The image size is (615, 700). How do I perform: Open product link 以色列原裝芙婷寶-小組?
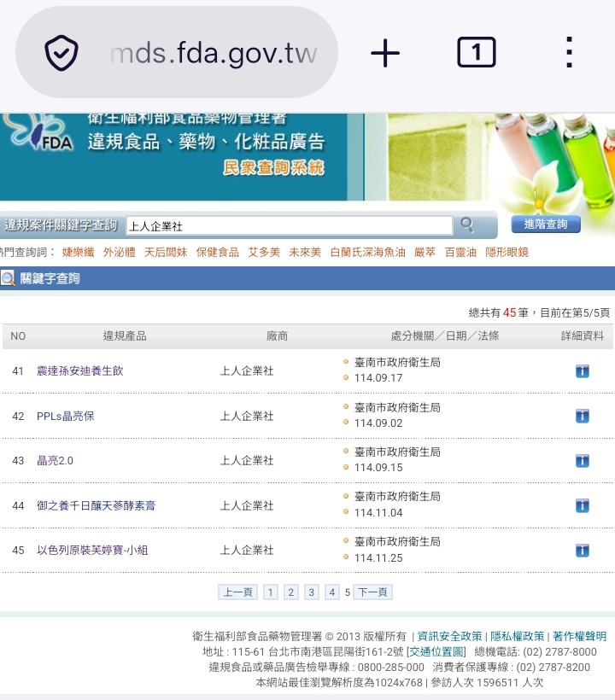click(x=92, y=550)
